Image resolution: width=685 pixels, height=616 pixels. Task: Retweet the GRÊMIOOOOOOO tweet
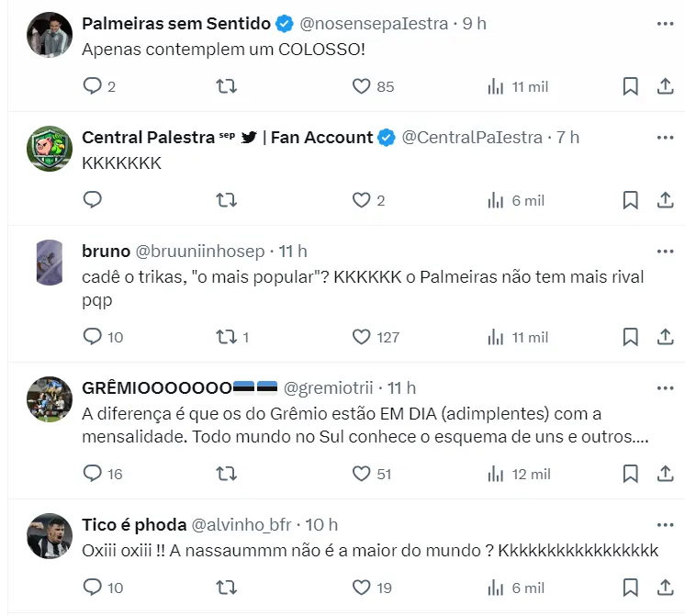pyautogui.click(x=226, y=474)
